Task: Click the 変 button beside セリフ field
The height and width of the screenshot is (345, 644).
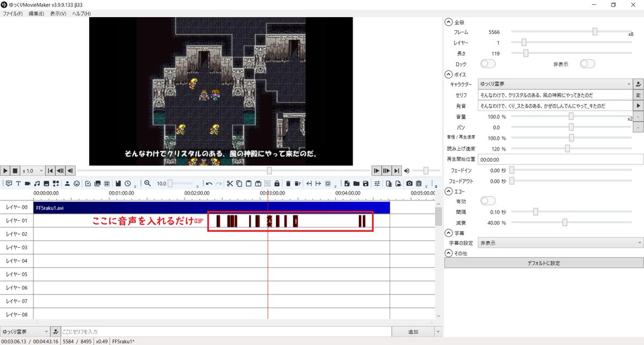Action: 638,95
